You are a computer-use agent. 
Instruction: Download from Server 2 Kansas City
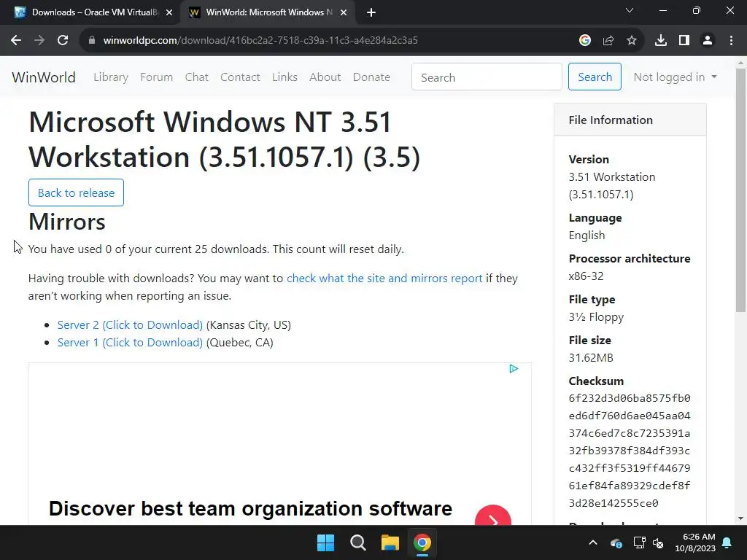(x=130, y=325)
